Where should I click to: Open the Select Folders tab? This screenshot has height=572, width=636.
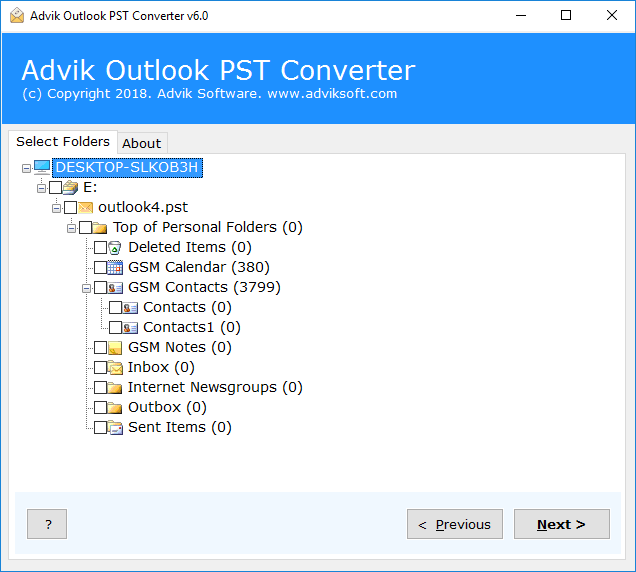click(x=63, y=142)
